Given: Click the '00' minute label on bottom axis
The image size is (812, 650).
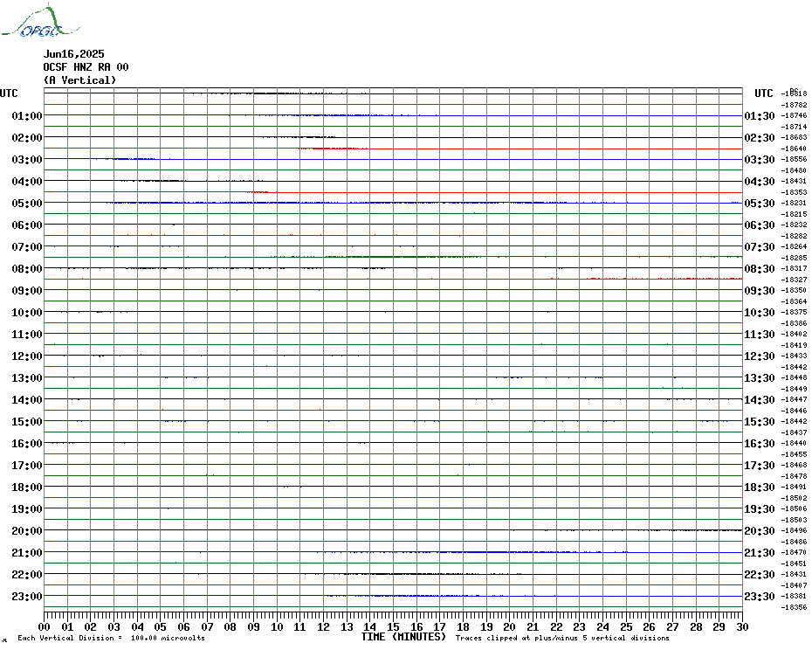Looking at the screenshot, I should click(45, 627).
